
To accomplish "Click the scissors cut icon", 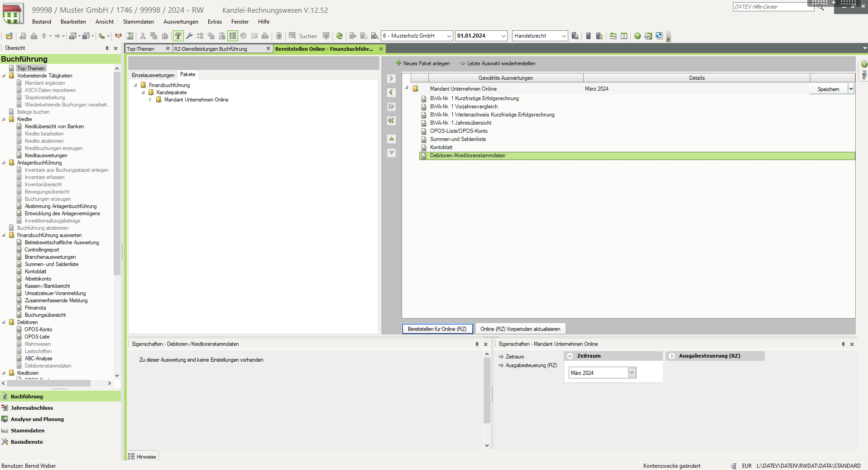I will [x=143, y=36].
